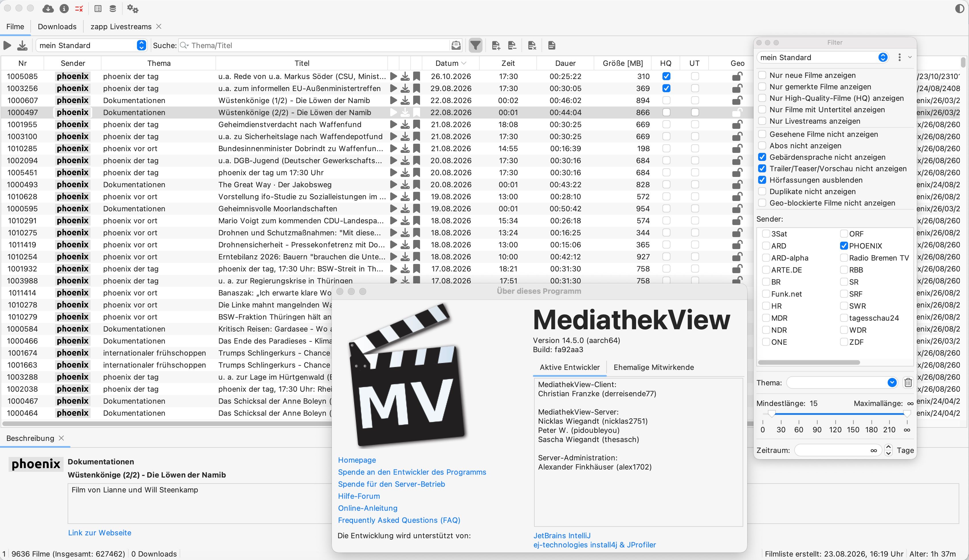Image resolution: width=969 pixels, height=560 pixels.
Task: Click the Mindestlänge slider handle
Action: click(771, 414)
